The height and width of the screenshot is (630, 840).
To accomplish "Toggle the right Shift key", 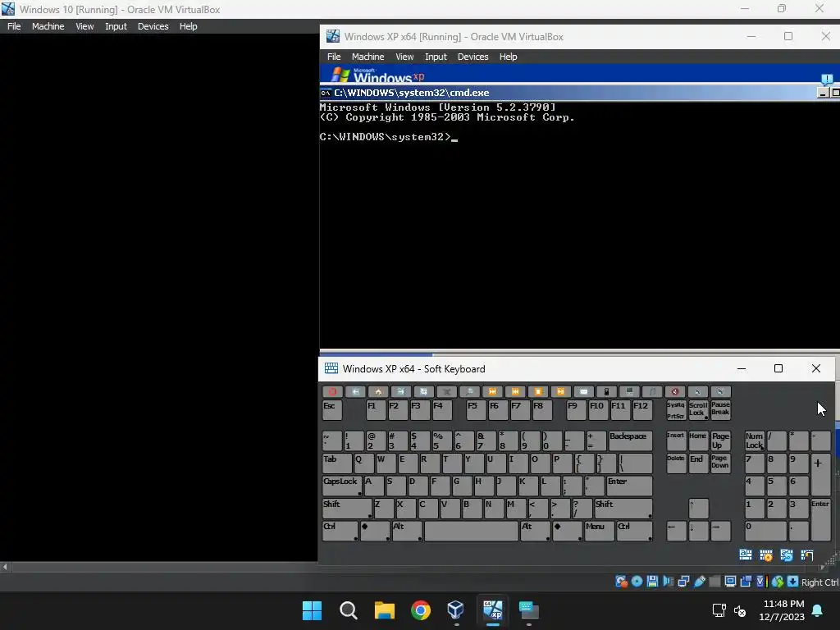I will [623, 509].
